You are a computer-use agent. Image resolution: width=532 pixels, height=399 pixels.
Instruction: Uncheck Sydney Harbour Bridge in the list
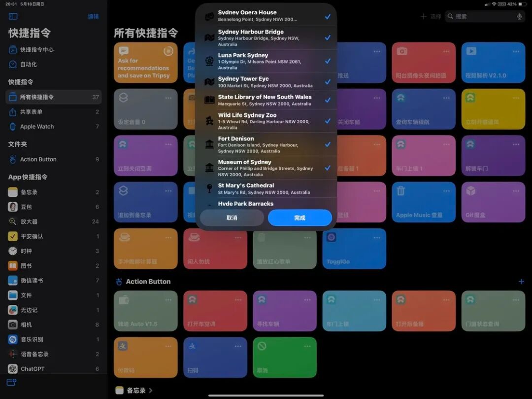click(x=328, y=37)
